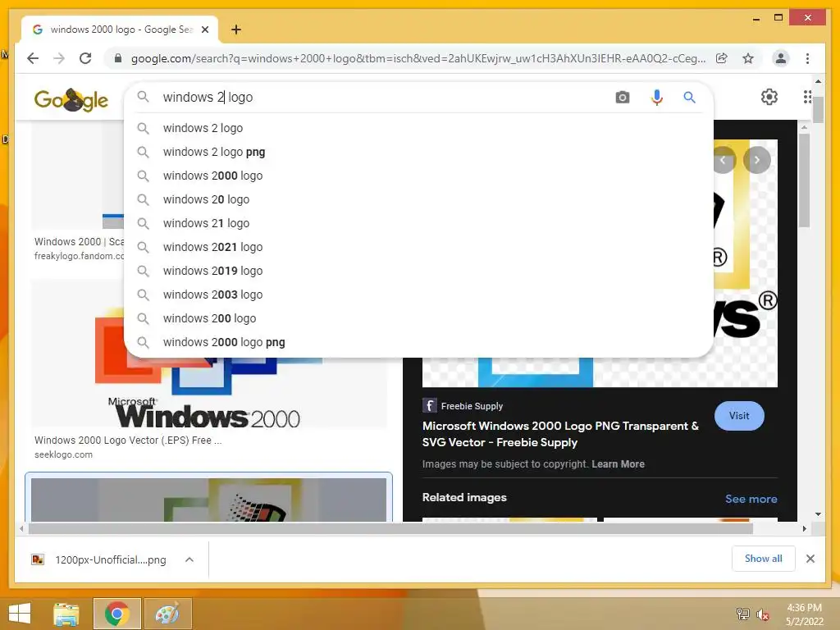Select the 'windows 2000 logo - Google Search' tab
The width and height of the screenshot is (840, 630).
click(x=120, y=30)
